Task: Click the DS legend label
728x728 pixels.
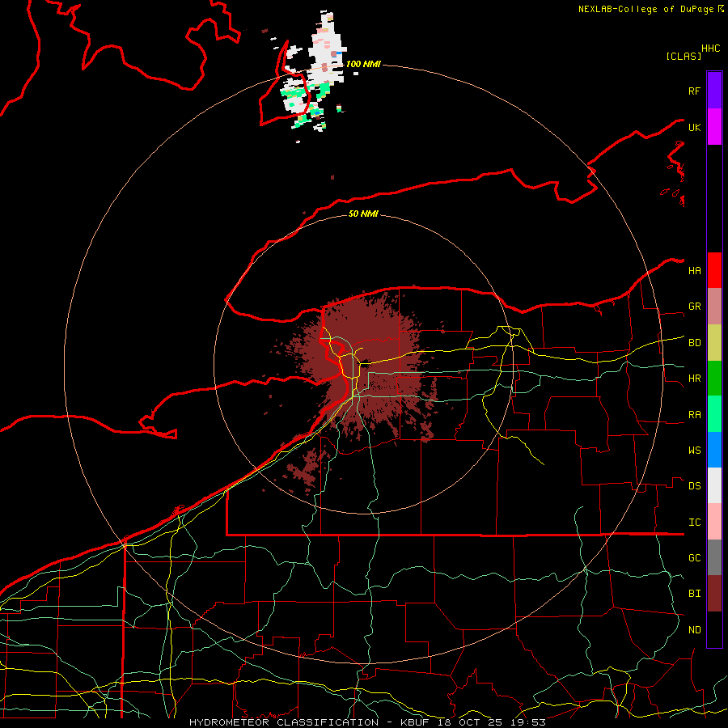Action: [694, 486]
